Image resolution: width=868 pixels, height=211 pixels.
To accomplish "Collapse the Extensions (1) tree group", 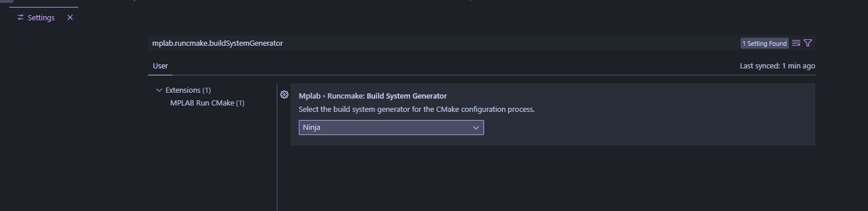I will point(159,90).
